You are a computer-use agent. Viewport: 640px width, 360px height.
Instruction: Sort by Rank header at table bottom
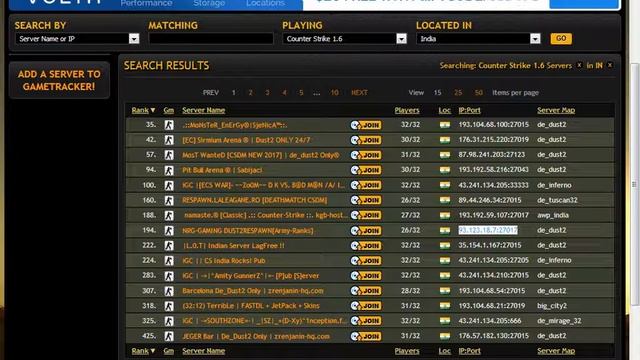(143, 351)
